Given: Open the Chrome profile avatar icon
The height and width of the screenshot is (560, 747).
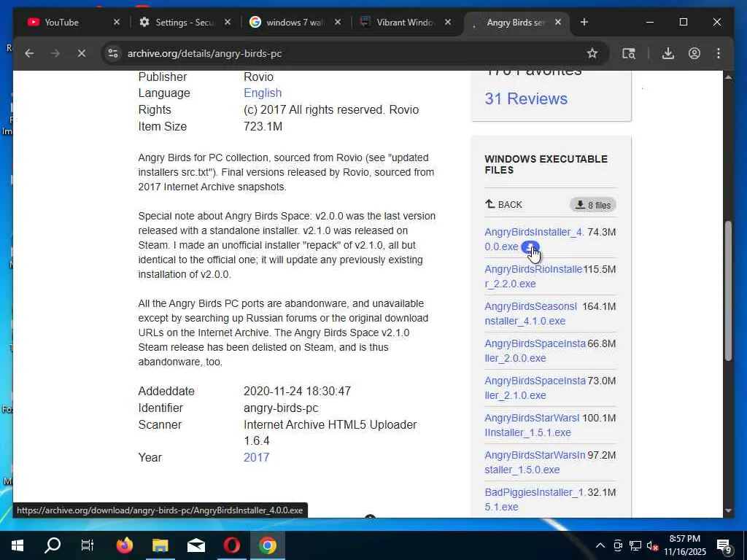Looking at the screenshot, I should point(694,53).
